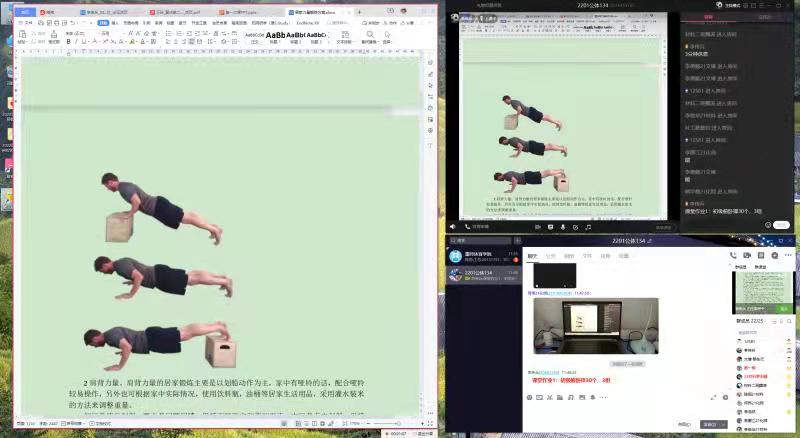This screenshot has height=438, width=800.
Task: Click the Undo arrow in WPS quick toolbar
Action: pos(73,23)
